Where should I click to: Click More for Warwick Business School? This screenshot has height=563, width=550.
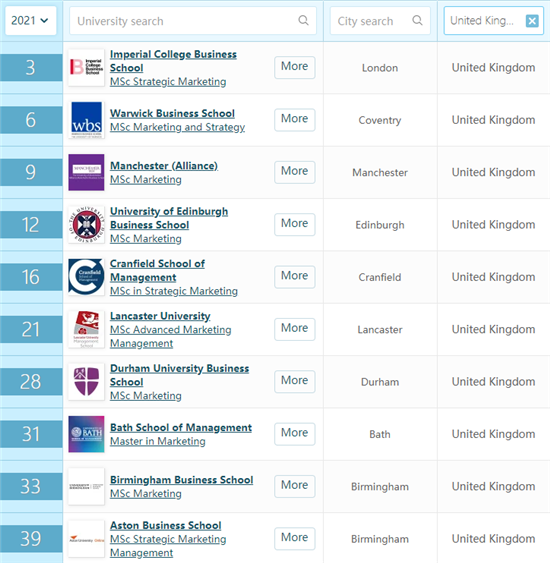[295, 120]
